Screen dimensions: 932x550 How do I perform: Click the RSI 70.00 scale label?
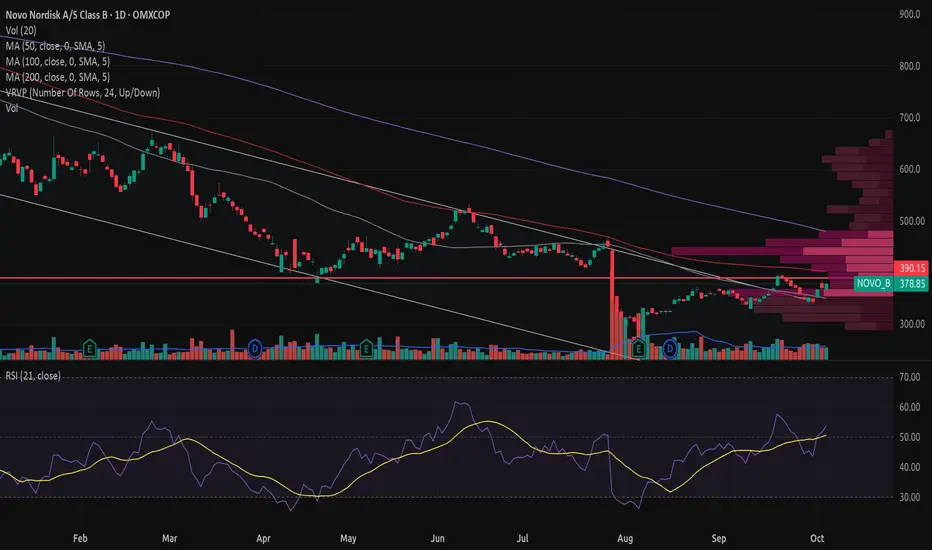pos(909,377)
